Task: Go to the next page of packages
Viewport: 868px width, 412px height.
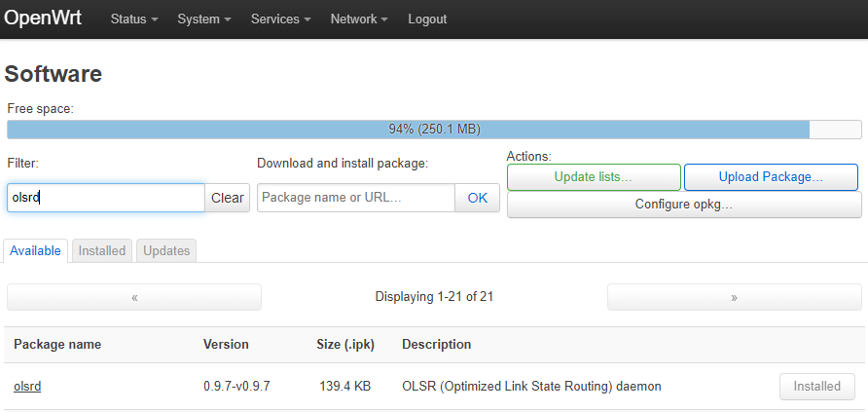Action: click(734, 297)
